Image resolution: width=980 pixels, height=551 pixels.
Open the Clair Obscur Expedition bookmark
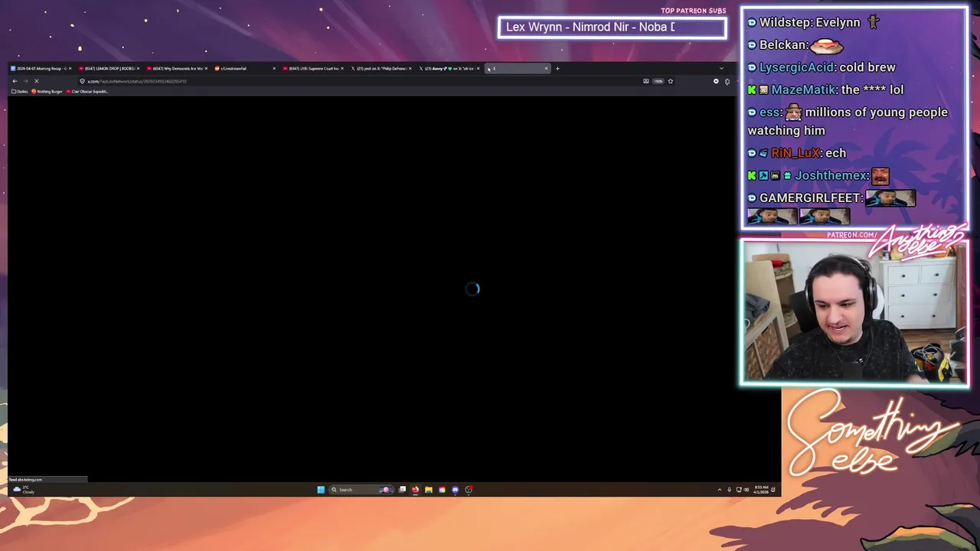87,92
